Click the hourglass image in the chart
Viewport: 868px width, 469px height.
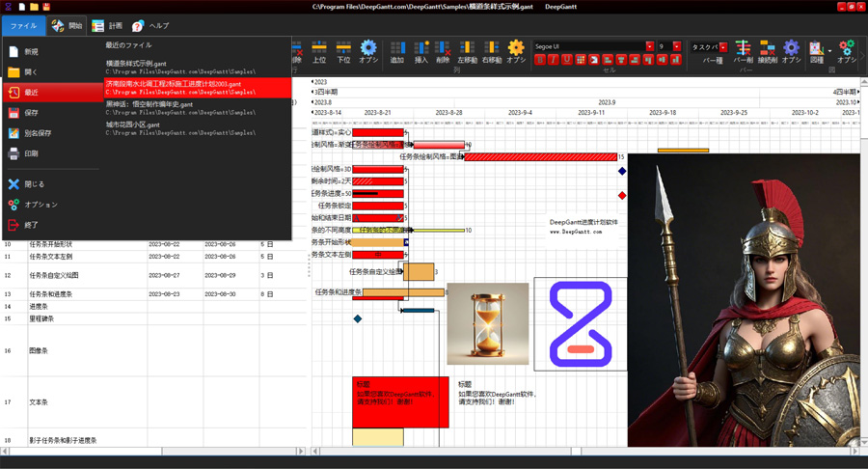pos(487,323)
